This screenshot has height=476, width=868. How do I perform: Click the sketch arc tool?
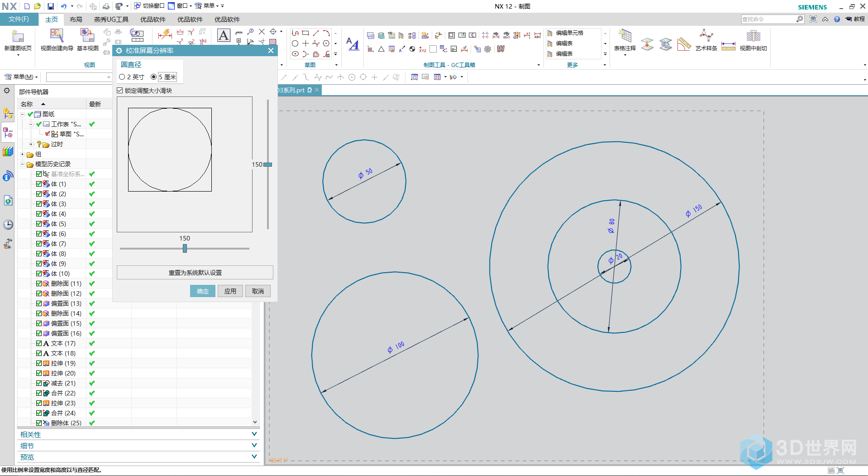point(326,33)
